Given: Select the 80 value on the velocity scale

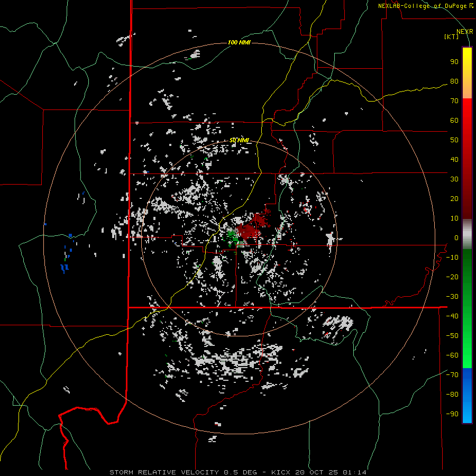Looking at the screenshot, I should pyautogui.click(x=454, y=81).
